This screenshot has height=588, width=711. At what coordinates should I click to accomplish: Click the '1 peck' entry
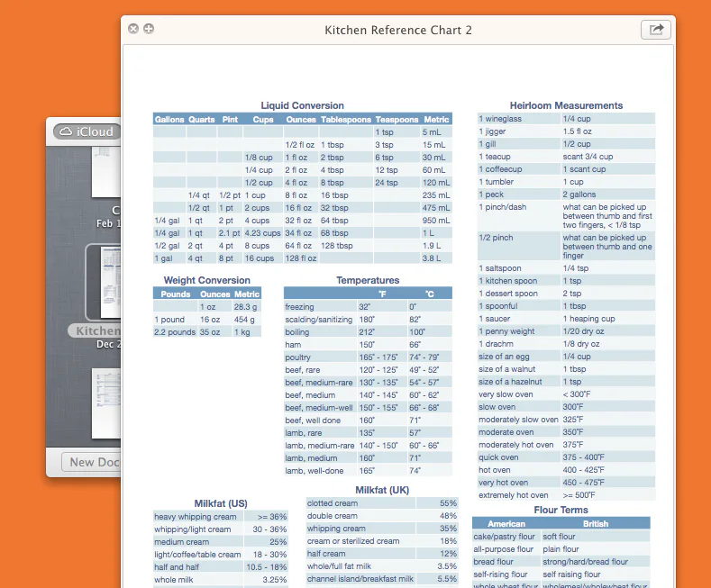(491, 194)
